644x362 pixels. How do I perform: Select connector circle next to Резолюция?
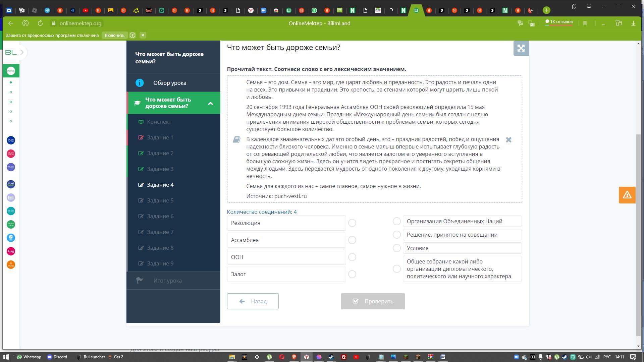click(352, 223)
